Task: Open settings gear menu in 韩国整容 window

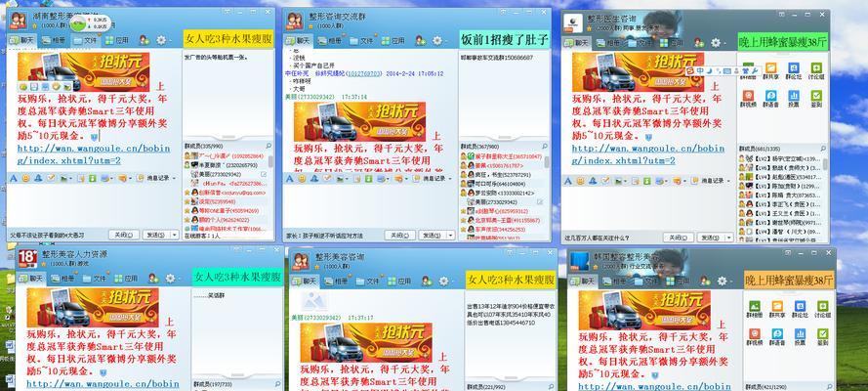Action: click(x=722, y=281)
